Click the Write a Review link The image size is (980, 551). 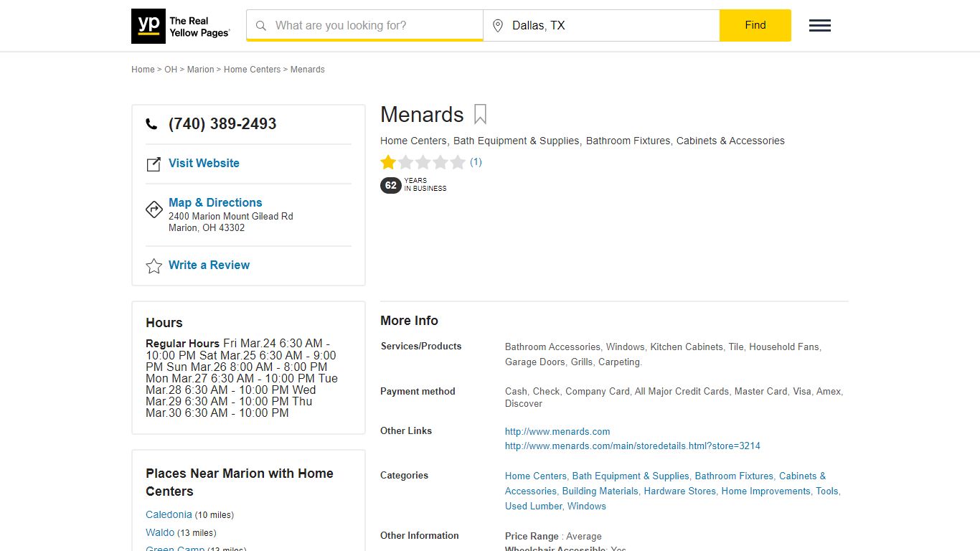[209, 265]
